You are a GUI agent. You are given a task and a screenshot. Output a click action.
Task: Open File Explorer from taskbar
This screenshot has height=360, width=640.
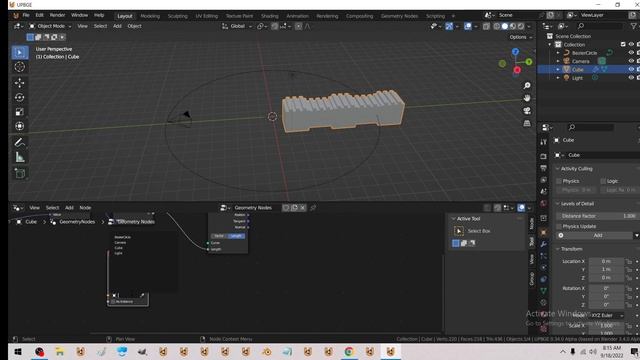[x=60, y=351]
